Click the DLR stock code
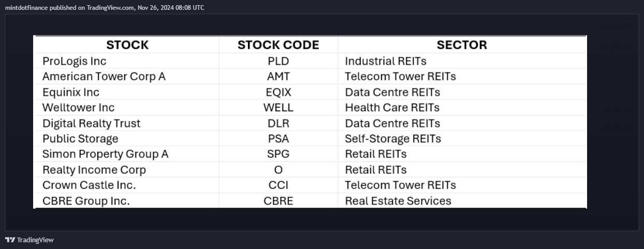This screenshot has width=644, height=249. click(279, 123)
